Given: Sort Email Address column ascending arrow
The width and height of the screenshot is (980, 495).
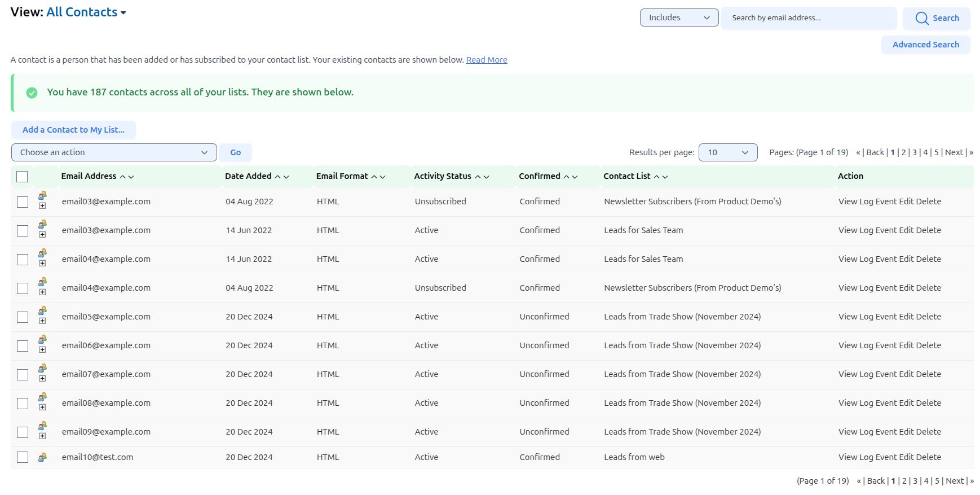Looking at the screenshot, I should [x=122, y=177].
